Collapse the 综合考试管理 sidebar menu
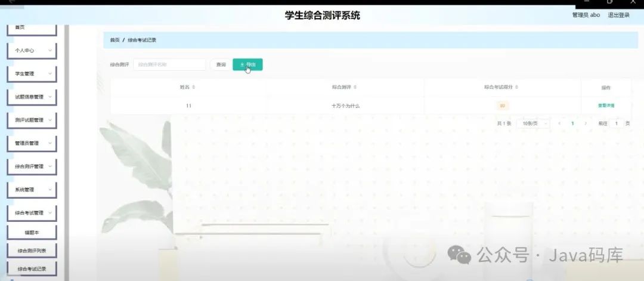Image resolution: width=644 pixels, height=281 pixels. pyautogui.click(x=32, y=213)
